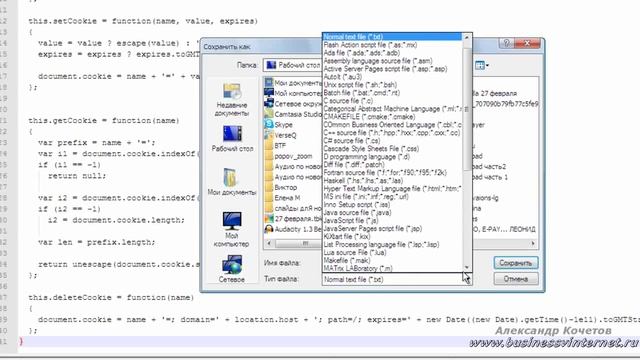Select Виктор folder in file list
The image size is (640, 360).
point(281,187)
